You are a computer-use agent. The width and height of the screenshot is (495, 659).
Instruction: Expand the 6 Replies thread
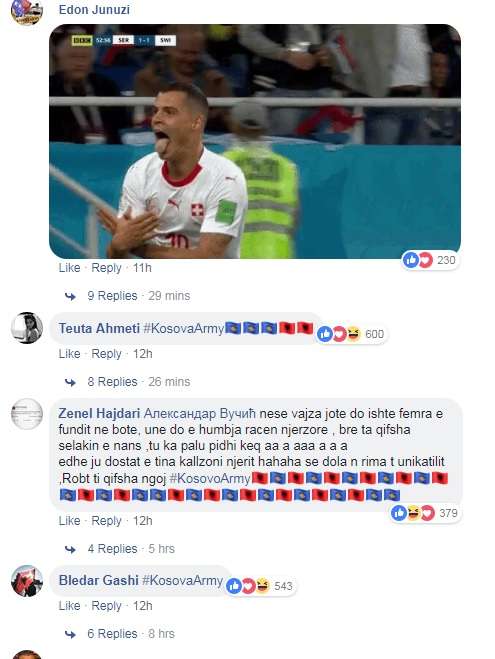[112, 634]
